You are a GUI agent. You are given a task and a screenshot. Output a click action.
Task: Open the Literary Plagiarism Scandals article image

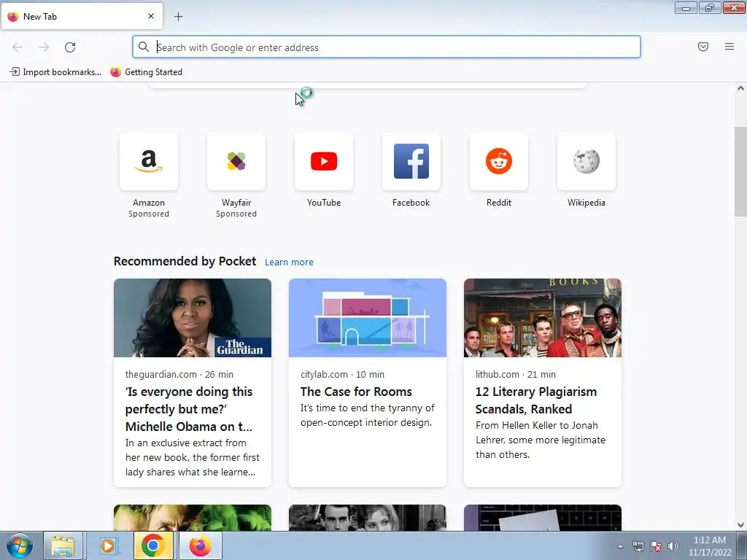(x=543, y=318)
